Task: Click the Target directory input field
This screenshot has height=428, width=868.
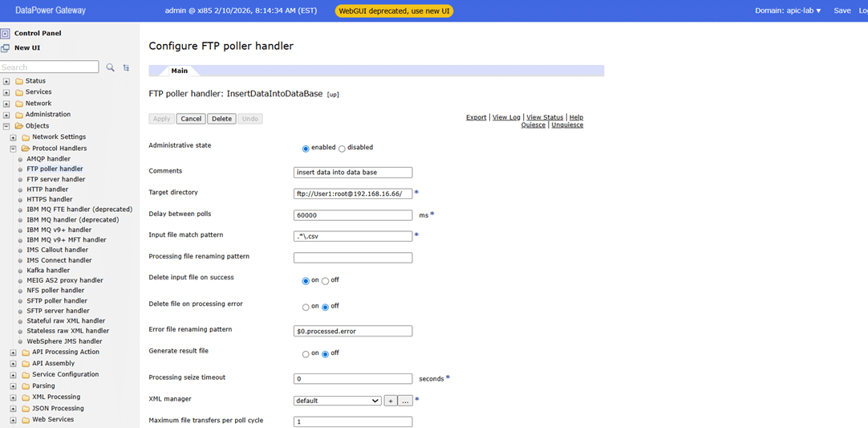Action: (353, 194)
